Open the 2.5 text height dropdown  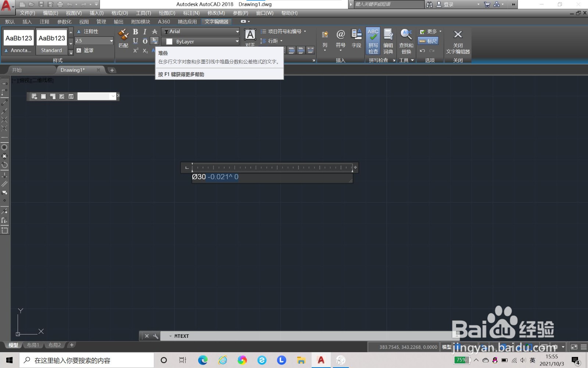[111, 41]
